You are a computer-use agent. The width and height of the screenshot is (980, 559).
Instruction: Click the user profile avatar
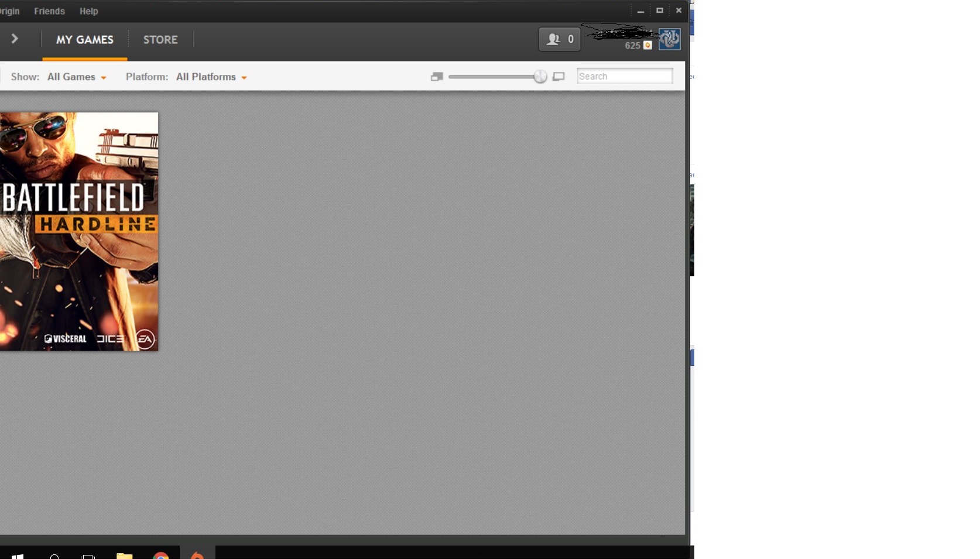coord(669,39)
